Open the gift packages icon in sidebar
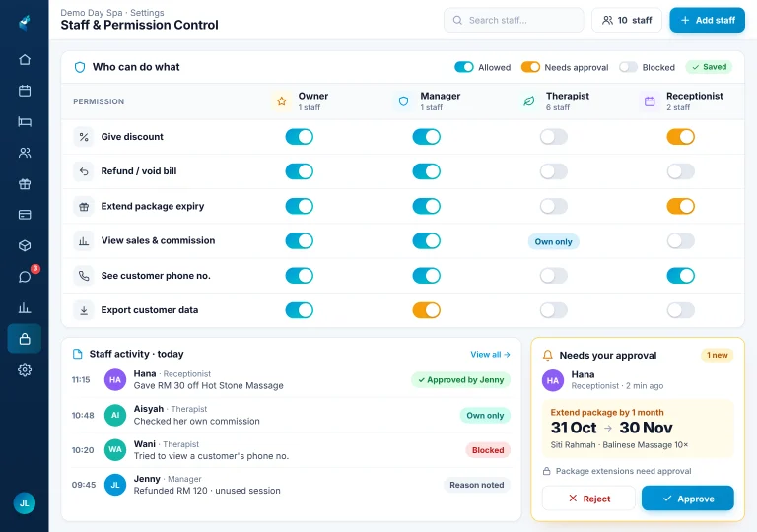Viewport: 757px width, 532px height. point(25,183)
